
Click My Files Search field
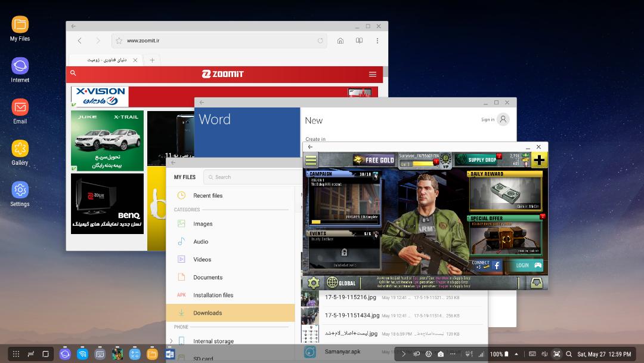point(253,177)
